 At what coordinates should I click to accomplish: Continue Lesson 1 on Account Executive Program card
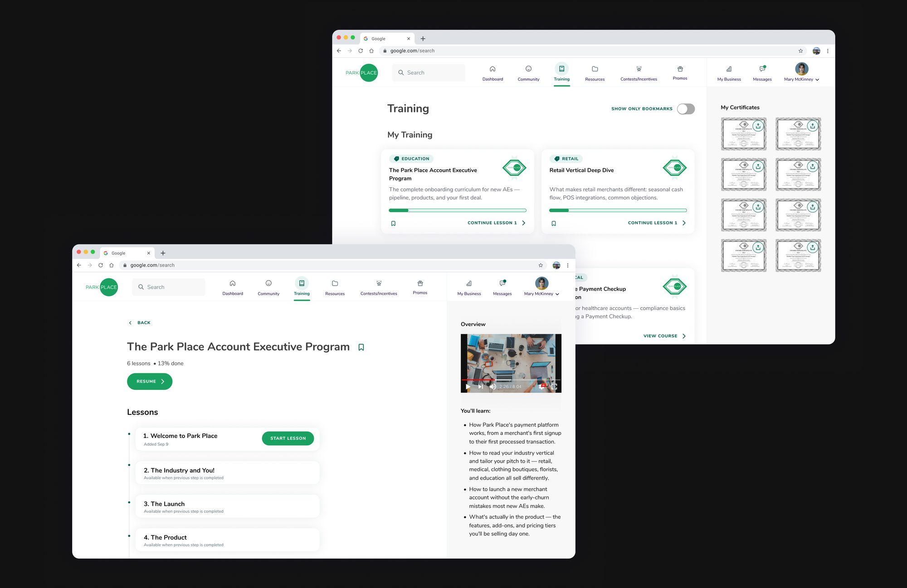click(497, 223)
